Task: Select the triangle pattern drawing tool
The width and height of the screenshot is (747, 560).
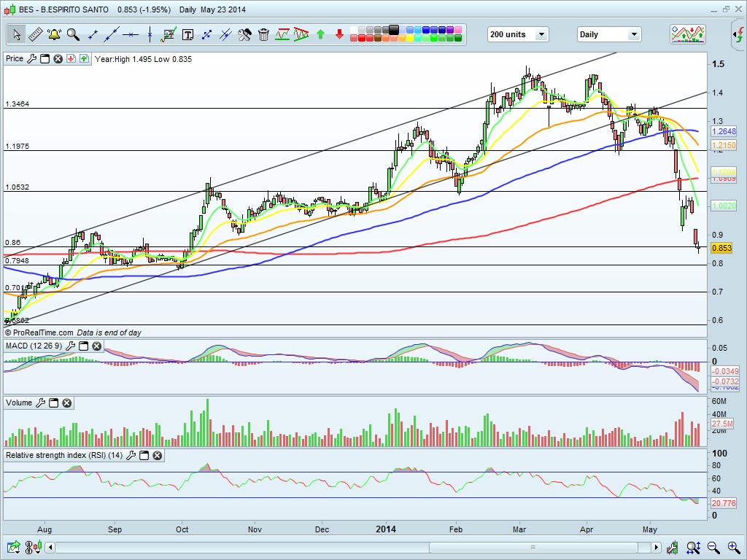Action: (301, 34)
